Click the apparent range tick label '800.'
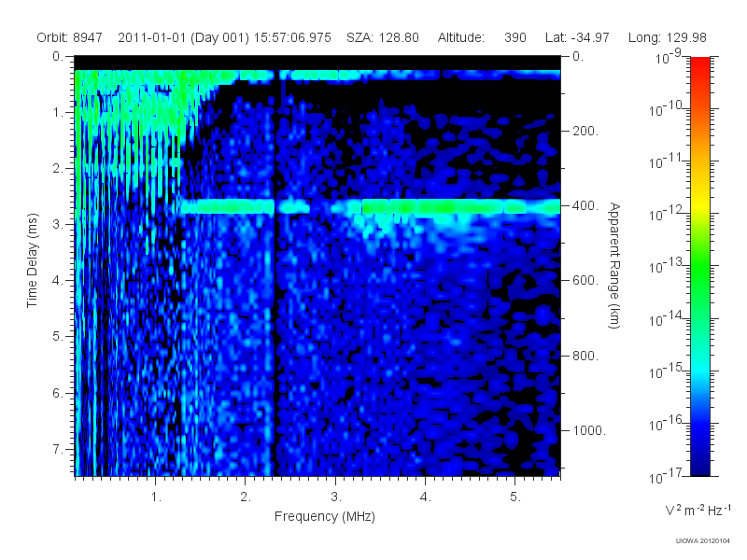This screenshot has height=560, width=747. coord(585,356)
